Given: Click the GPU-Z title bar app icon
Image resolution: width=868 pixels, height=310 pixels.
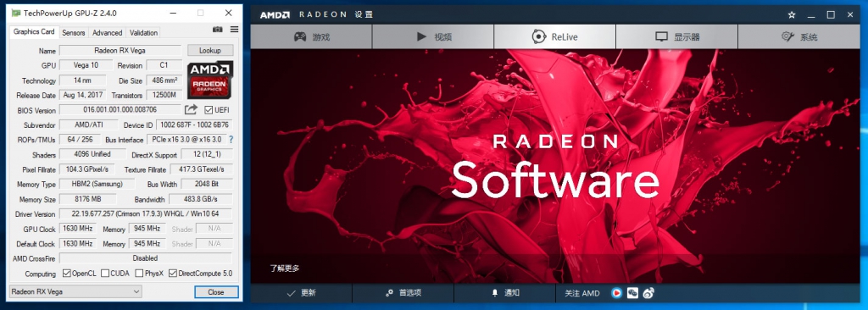Looking at the screenshot, I should [x=17, y=13].
